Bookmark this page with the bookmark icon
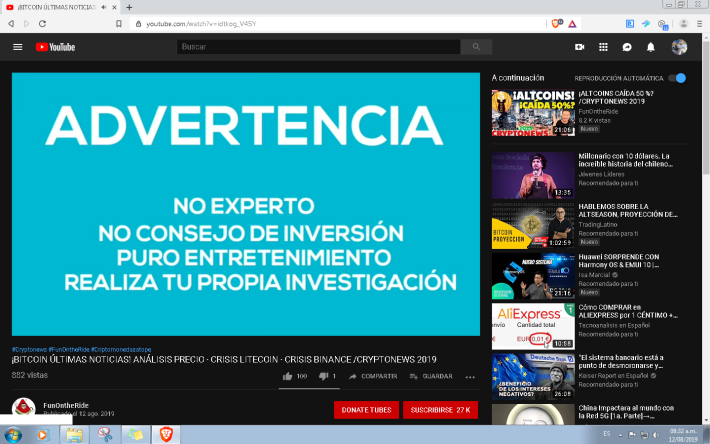The width and height of the screenshot is (710, 444). coord(119,24)
